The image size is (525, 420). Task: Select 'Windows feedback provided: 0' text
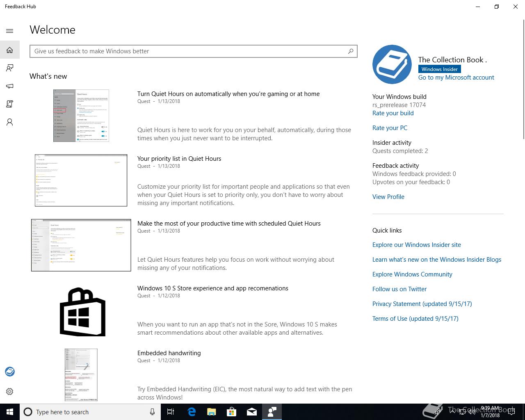click(414, 174)
